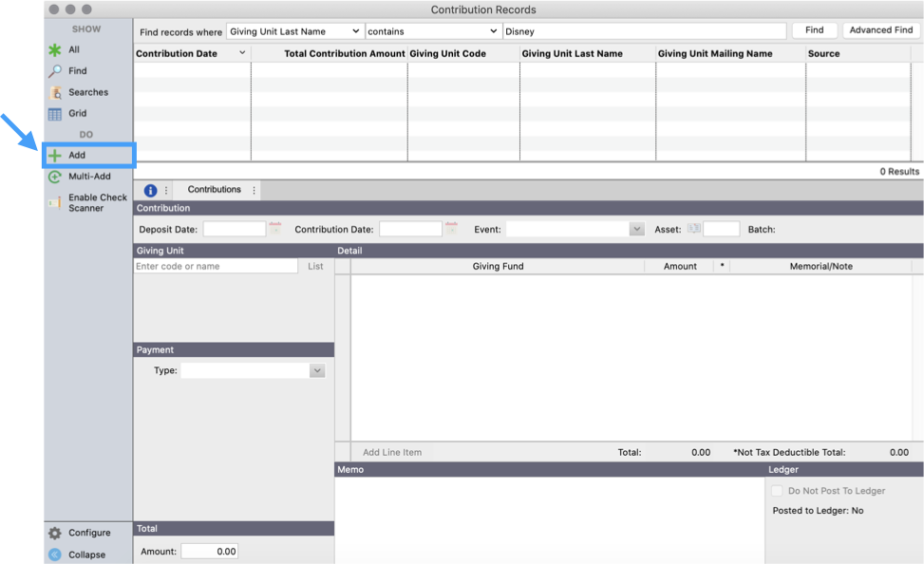Open the Giving Unit Last Name field dropdown
This screenshot has height=564, width=924.
pos(294,30)
